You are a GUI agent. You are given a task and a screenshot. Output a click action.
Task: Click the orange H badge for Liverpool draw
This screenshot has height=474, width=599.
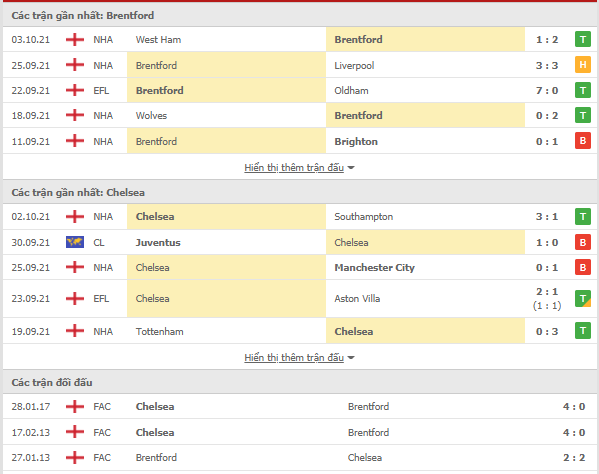(583, 65)
